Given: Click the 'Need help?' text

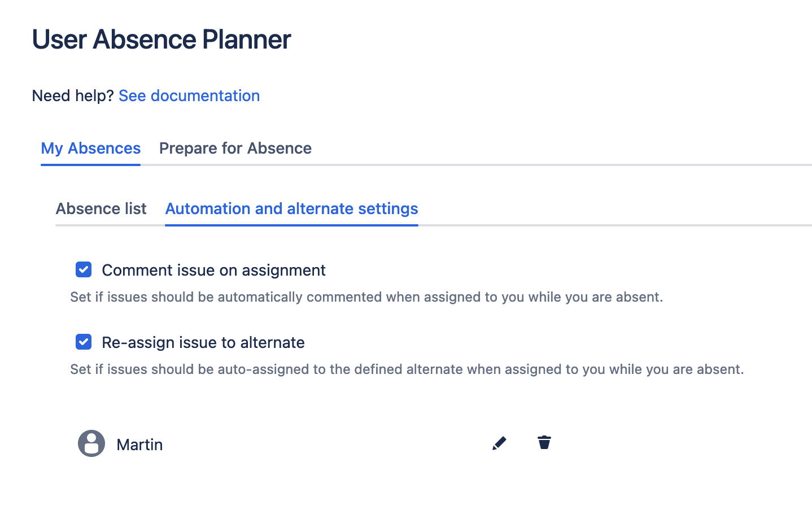Looking at the screenshot, I should pyautogui.click(x=73, y=96).
